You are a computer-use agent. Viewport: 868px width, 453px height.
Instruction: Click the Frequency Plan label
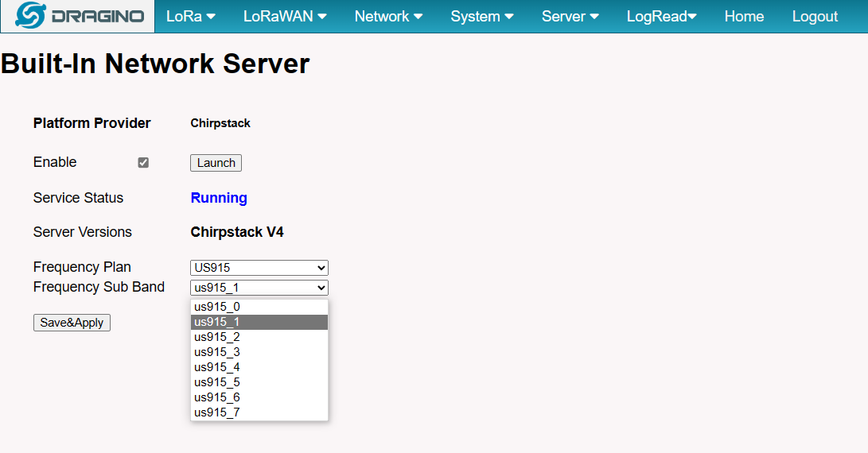point(82,267)
